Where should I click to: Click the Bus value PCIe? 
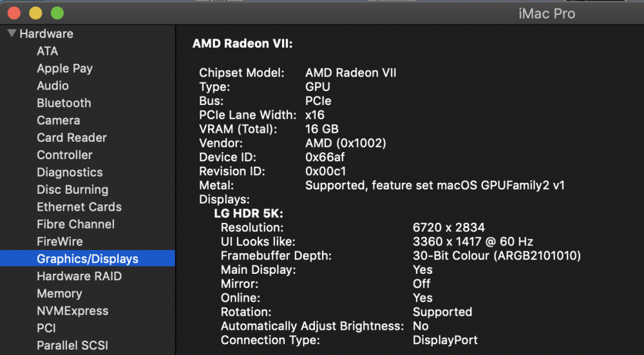[x=318, y=101]
